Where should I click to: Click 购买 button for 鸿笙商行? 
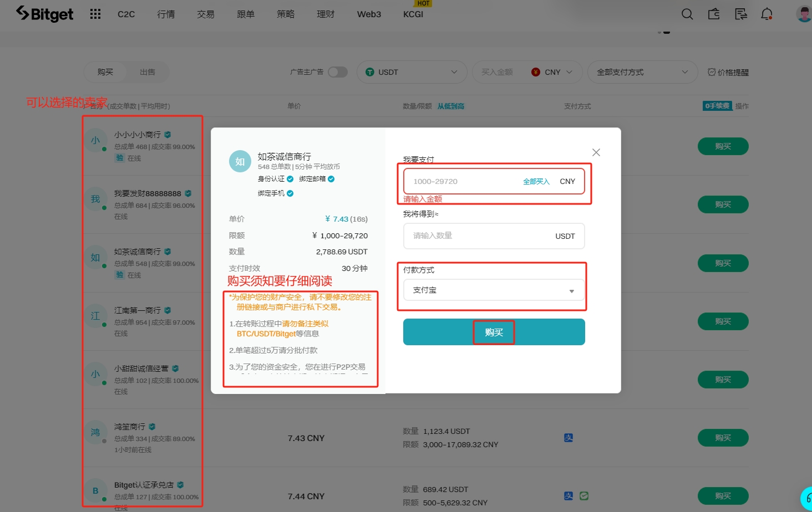pyautogui.click(x=723, y=438)
